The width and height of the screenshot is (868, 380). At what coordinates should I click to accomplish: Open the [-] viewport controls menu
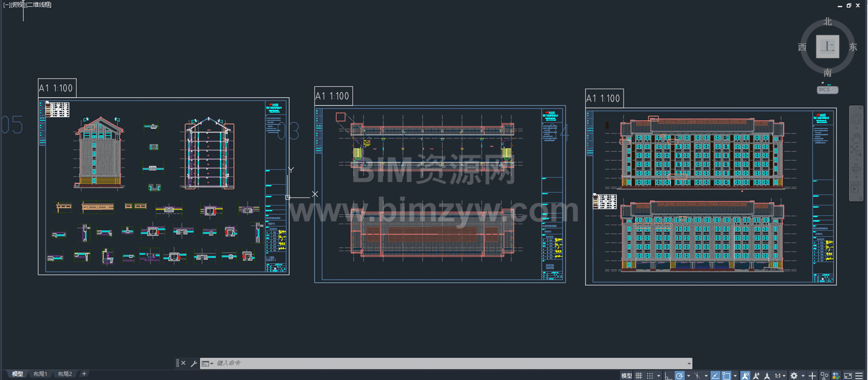coord(6,5)
